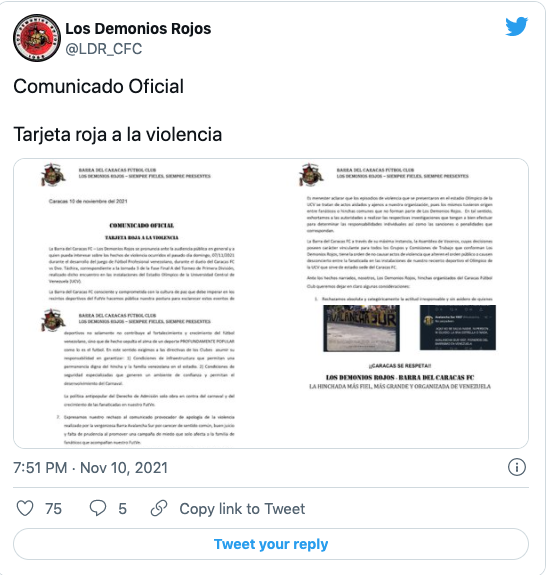The image size is (552, 575).
Task: Click the Tweet your reply button
Action: 271,544
